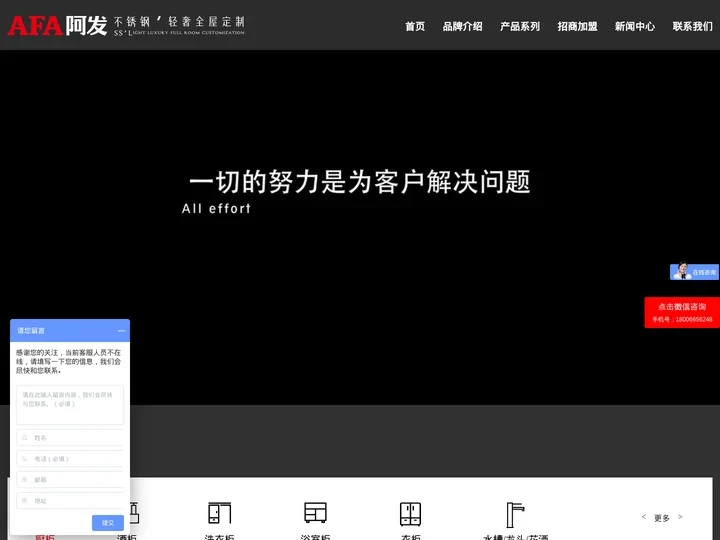Viewport: 720px width, 540px height.
Task: Click the 电话（必填）phone input field
Action: [70, 459]
